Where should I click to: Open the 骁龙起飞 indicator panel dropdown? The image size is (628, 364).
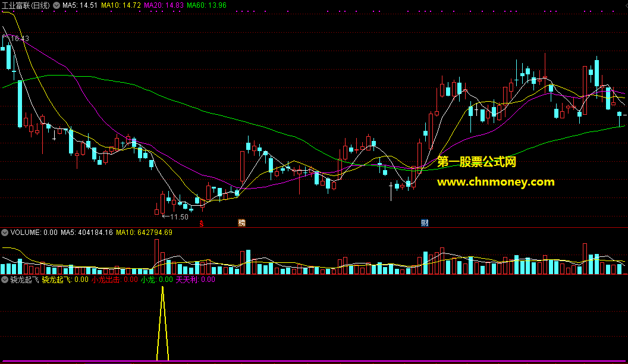(5, 280)
